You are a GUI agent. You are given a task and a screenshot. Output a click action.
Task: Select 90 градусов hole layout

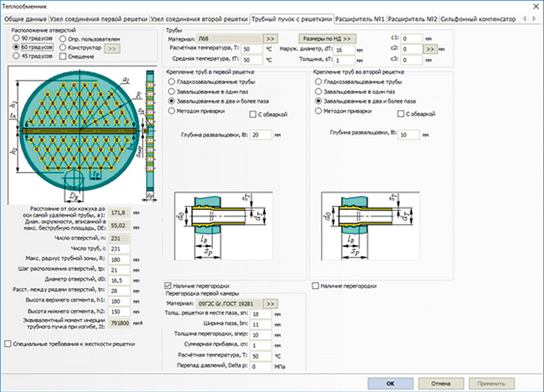pos(33,38)
